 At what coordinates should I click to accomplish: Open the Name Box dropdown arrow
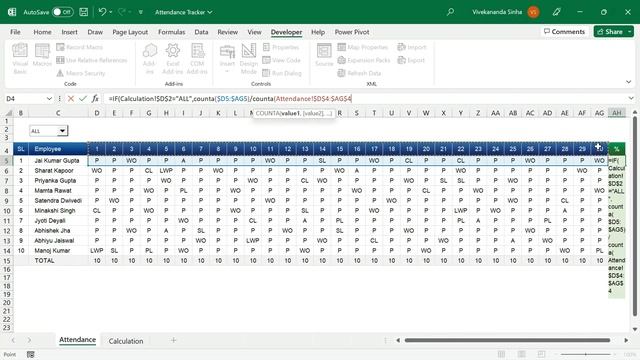point(49,98)
